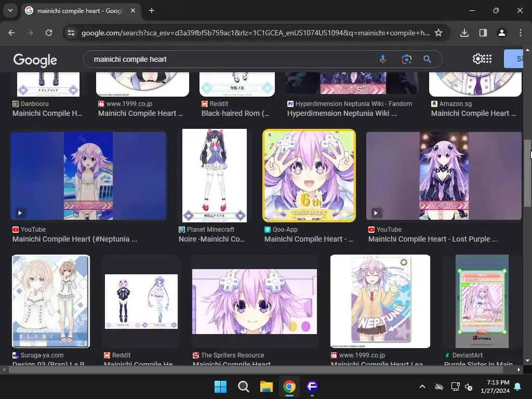Open 6th anniversary Qoo-App image

point(309,176)
